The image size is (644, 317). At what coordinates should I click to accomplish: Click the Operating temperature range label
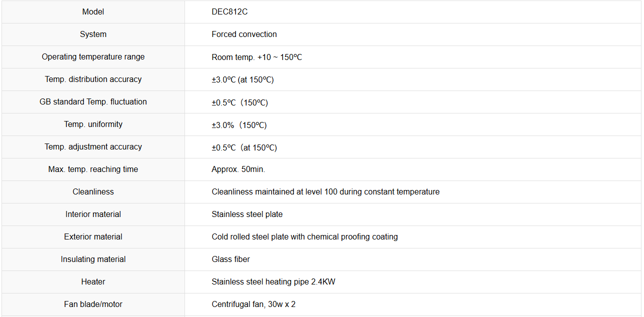pos(93,56)
